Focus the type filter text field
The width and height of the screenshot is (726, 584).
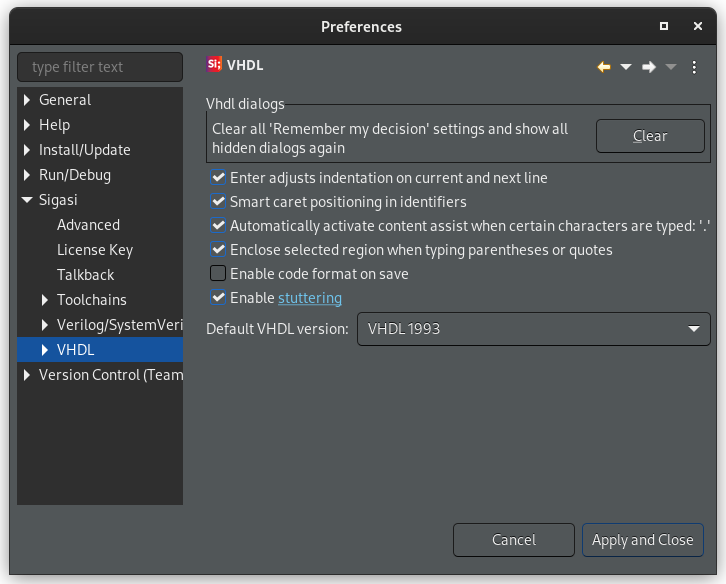tap(100, 67)
